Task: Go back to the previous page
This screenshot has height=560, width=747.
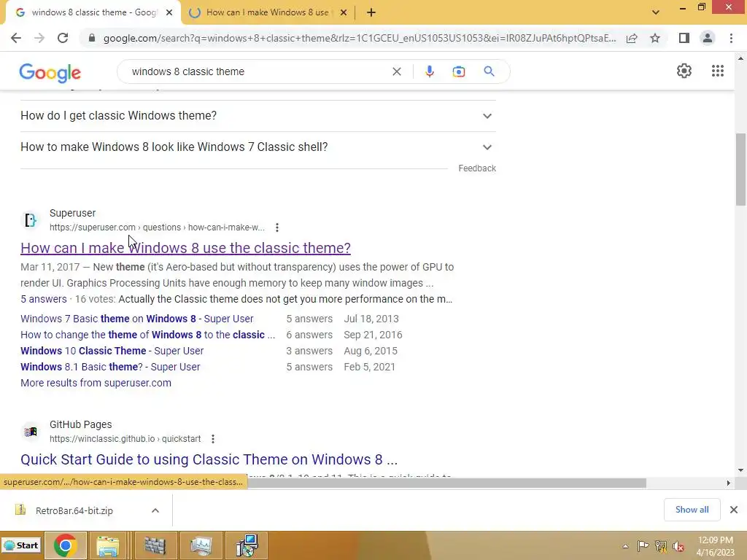Action: [16, 38]
